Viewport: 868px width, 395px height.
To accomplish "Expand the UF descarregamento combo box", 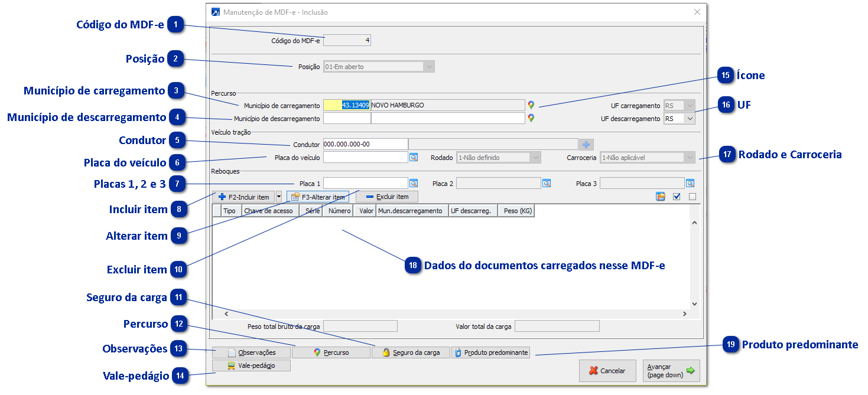I will 691,119.
